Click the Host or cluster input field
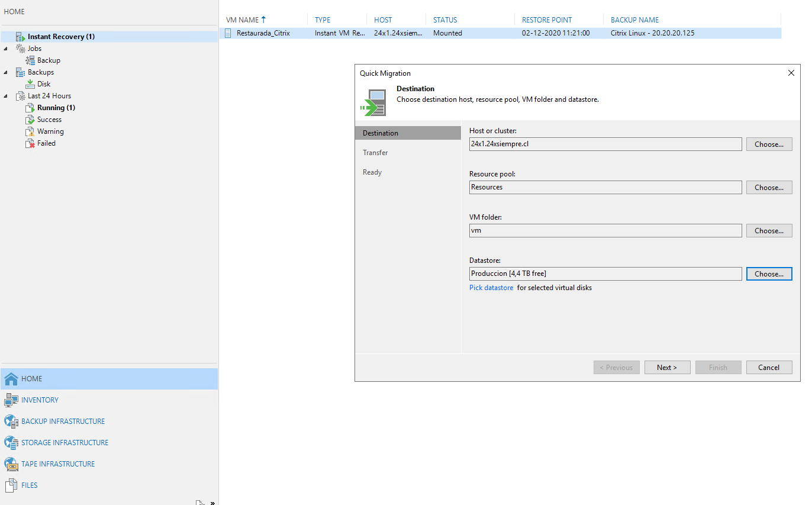The image size is (812, 505). click(x=605, y=144)
